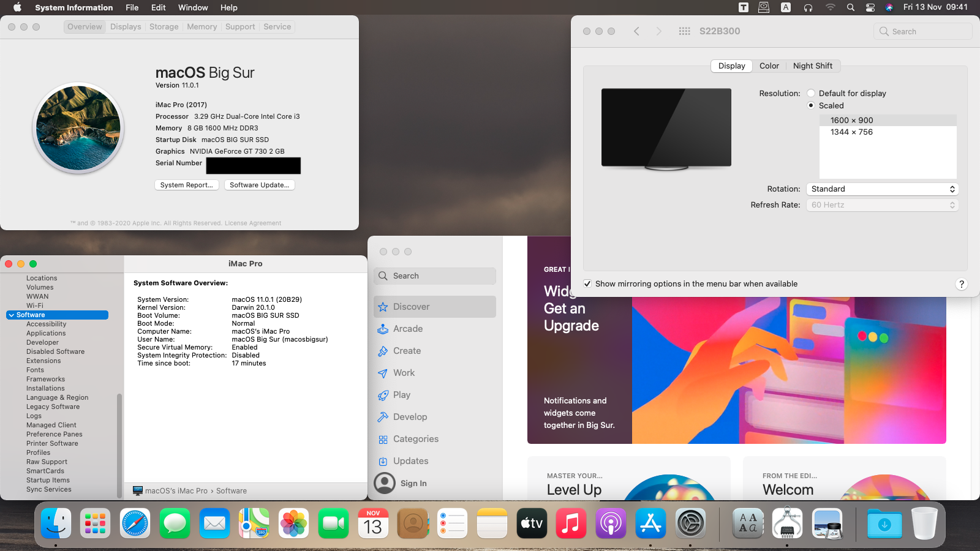Click Sign In in App Store
The width and height of the screenshot is (980, 551).
(x=413, y=484)
